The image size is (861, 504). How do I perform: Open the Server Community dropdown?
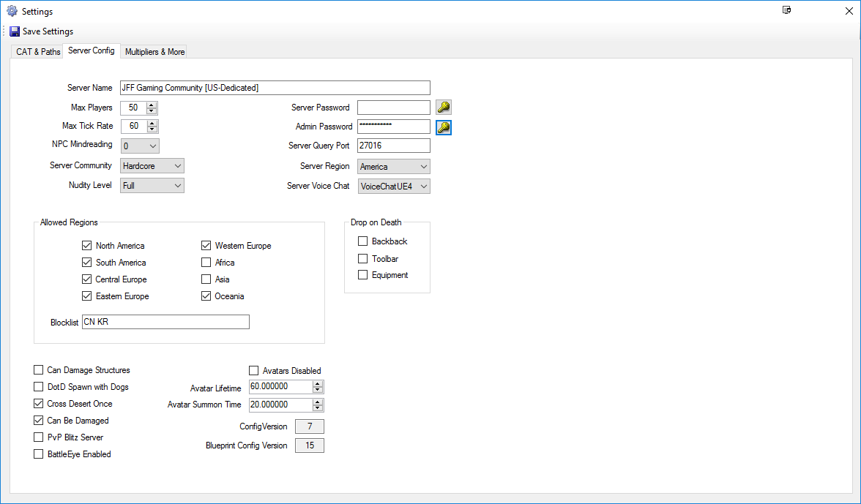coord(152,166)
